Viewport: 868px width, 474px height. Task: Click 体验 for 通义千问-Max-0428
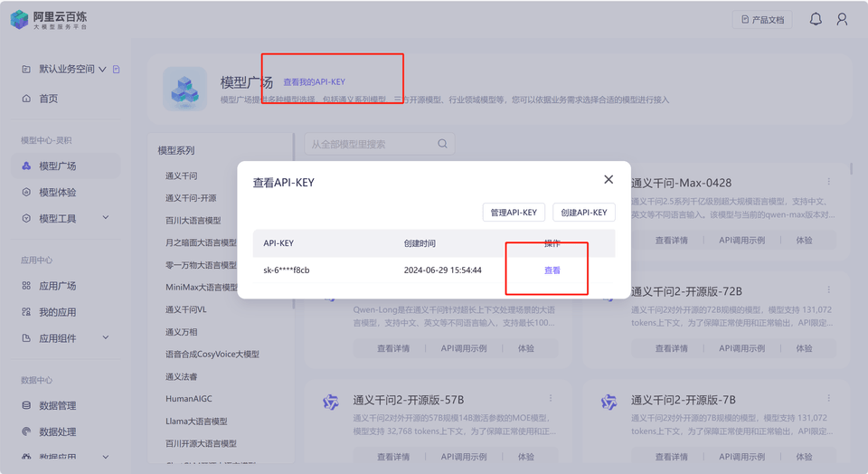click(804, 241)
